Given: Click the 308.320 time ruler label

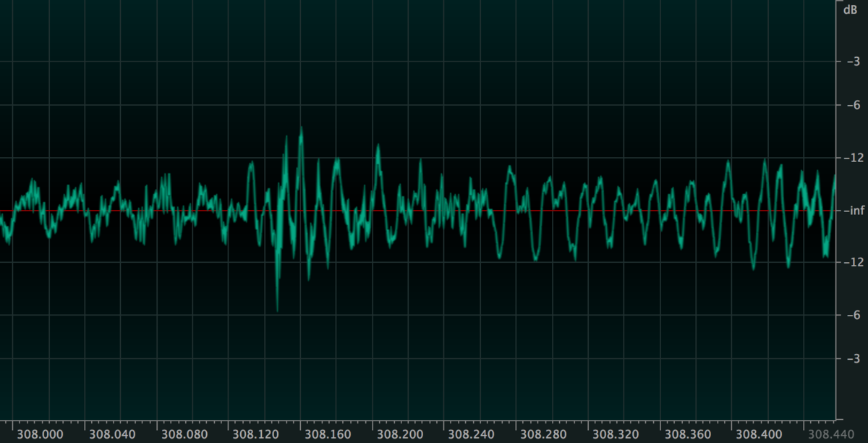Looking at the screenshot, I should point(616,434).
